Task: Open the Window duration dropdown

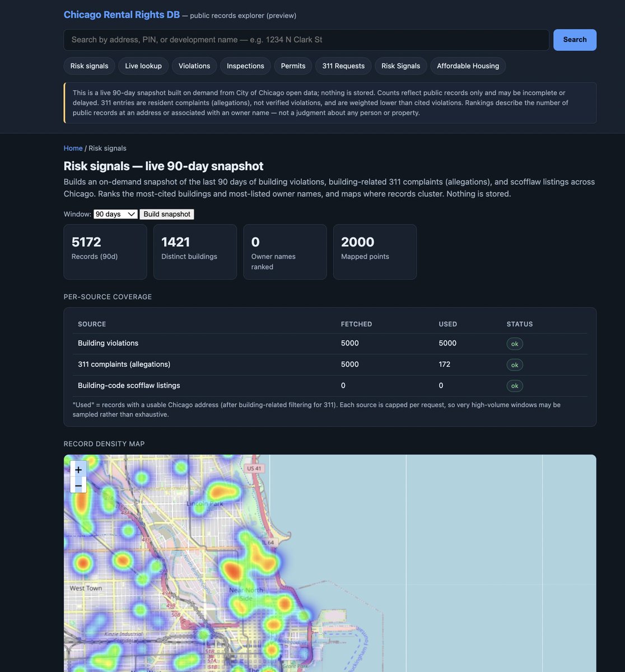Action: (115, 214)
